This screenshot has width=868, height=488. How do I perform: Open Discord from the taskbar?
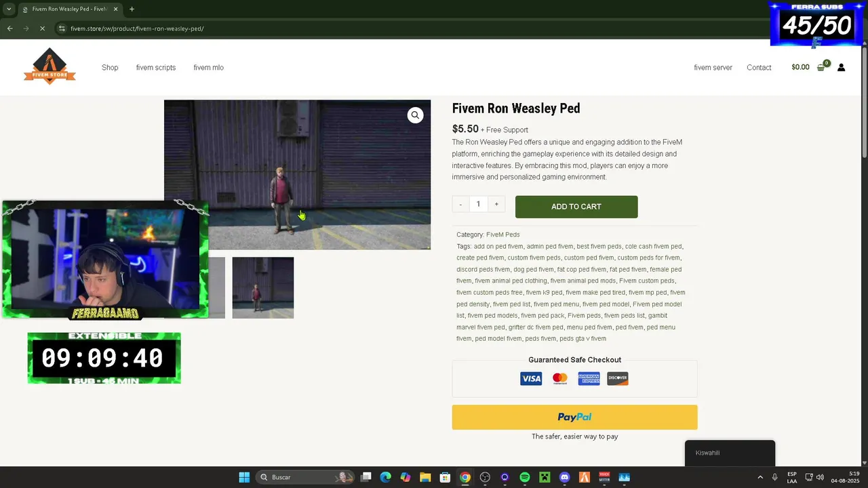tap(565, 477)
